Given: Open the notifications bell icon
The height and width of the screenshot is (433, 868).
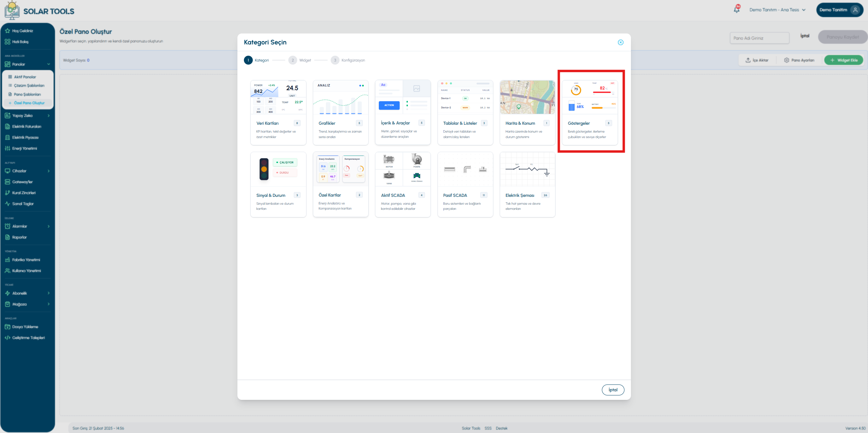Looking at the screenshot, I should [736, 10].
